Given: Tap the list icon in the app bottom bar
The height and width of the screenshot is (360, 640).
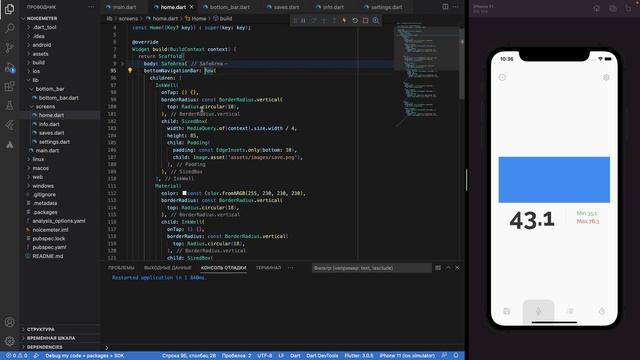Looking at the screenshot, I should [570, 311].
